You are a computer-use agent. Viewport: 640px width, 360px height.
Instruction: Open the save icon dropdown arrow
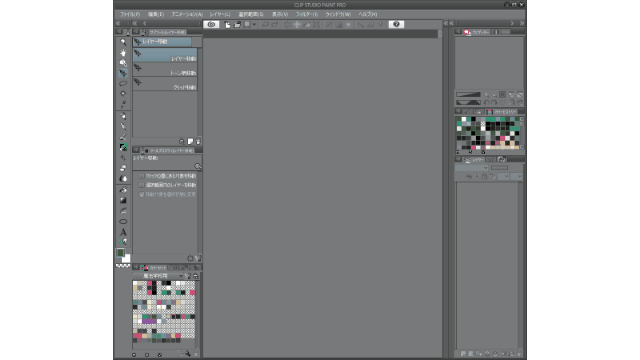[254, 24]
